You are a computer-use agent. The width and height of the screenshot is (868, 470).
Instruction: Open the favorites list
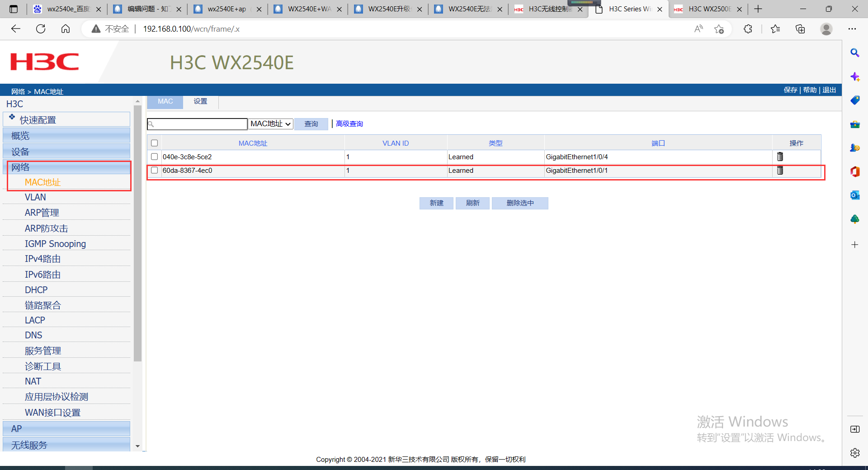click(775, 29)
